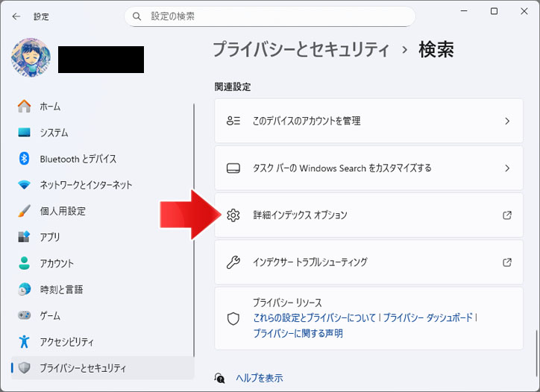The width and height of the screenshot is (540, 392).
Task: Click the ヘルプを表示 link
Action: 259,378
